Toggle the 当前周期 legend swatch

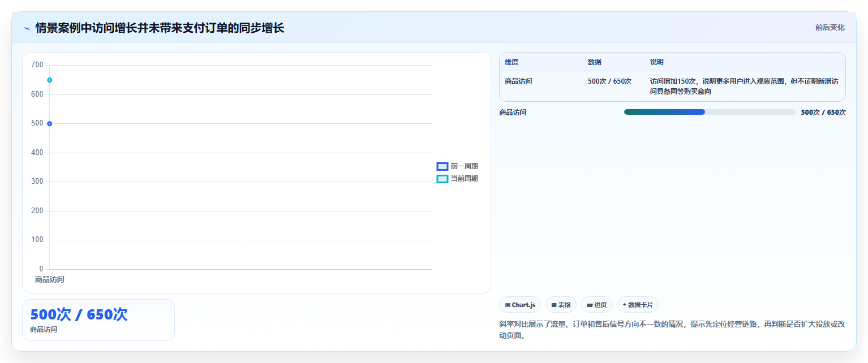442,179
